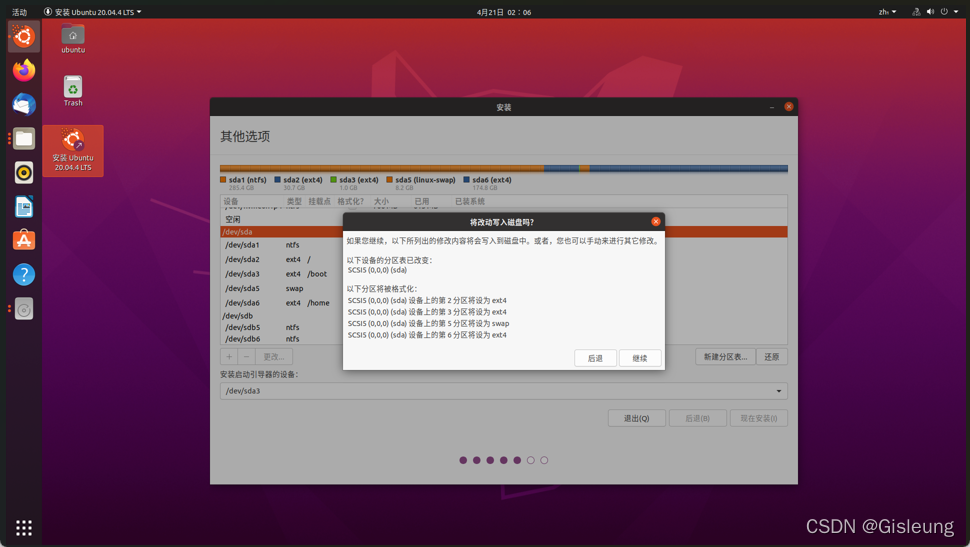Click sda2 (ext4) blue legend swatch
970x547 pixels.
278,180
